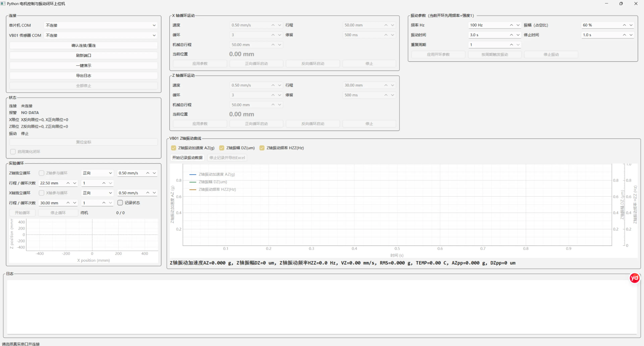Click 停止记录并导出Excel button
This screenshot has height=346, width=644.
[x=227, y=158]
